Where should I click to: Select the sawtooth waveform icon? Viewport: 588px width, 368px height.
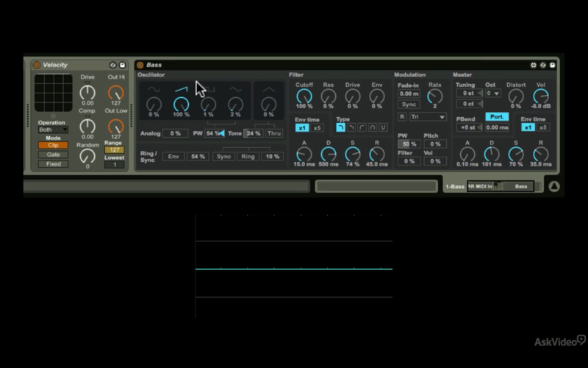pos(181,89)
